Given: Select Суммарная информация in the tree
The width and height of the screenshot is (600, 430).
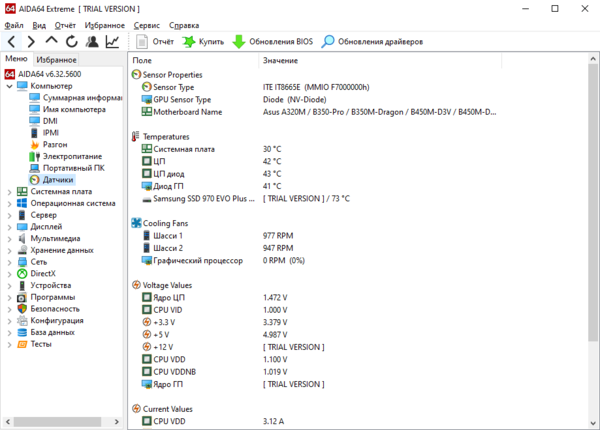Looking at the screenshot, I should coord(82,98).
